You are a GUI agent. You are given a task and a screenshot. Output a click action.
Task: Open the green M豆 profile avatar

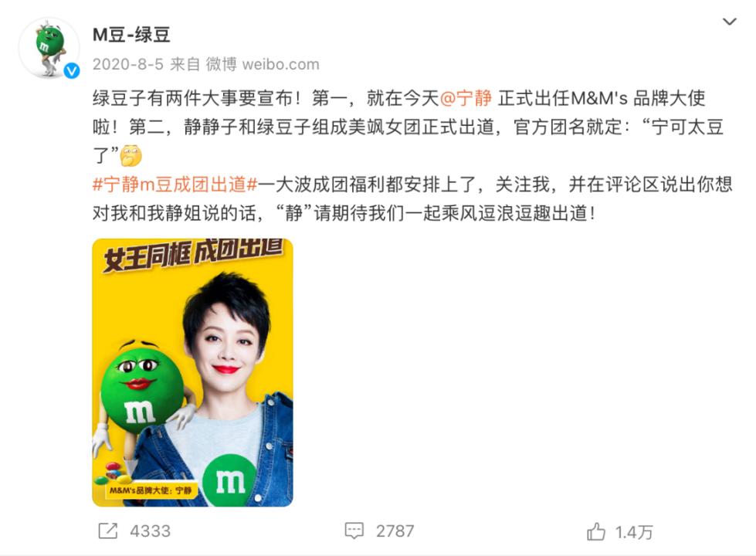pyautogui.click(x=49, y=48)
